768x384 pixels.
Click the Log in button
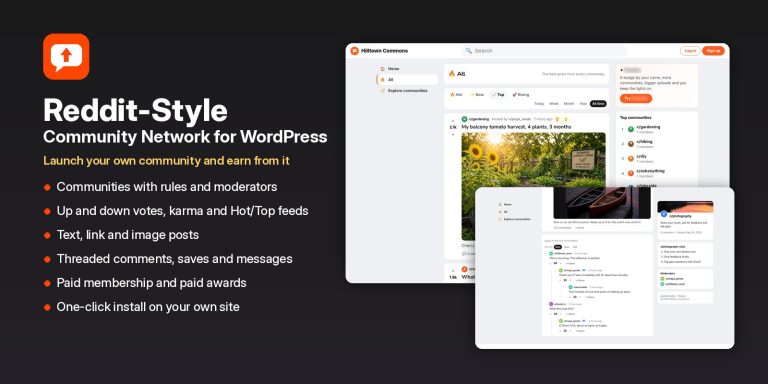tap(690, 51)
